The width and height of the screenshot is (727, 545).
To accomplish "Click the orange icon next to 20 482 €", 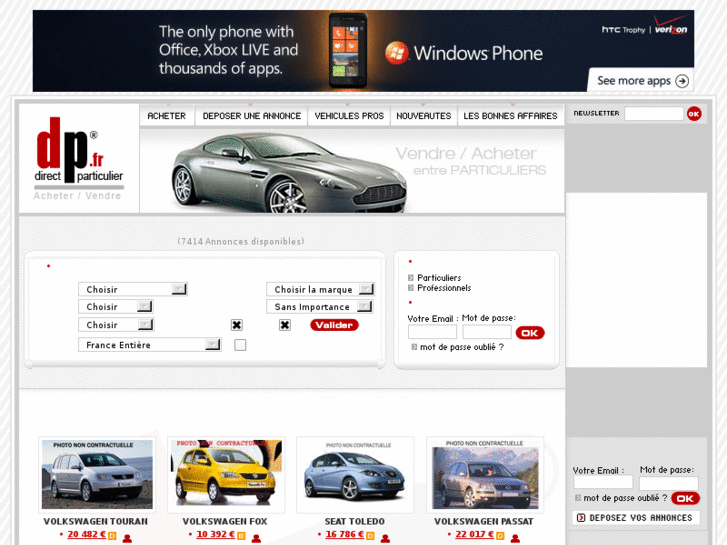I will (x=112, y=536).
